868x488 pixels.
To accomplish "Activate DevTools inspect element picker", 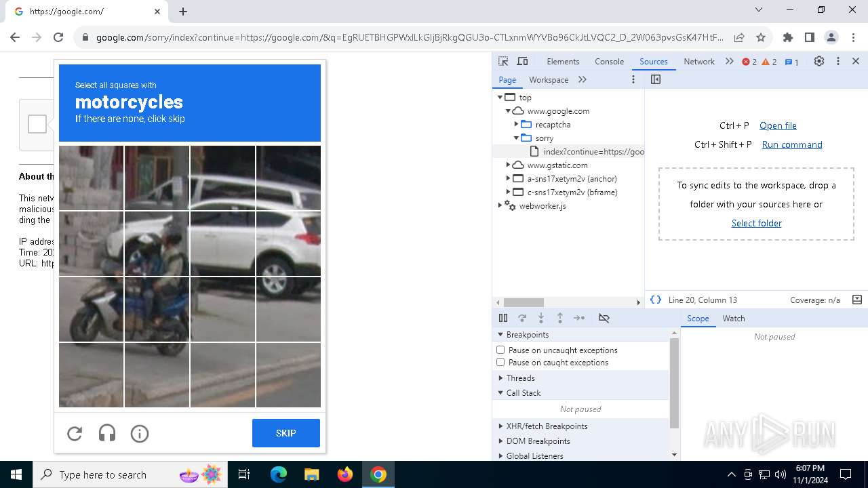I will [x=503, y=61].
